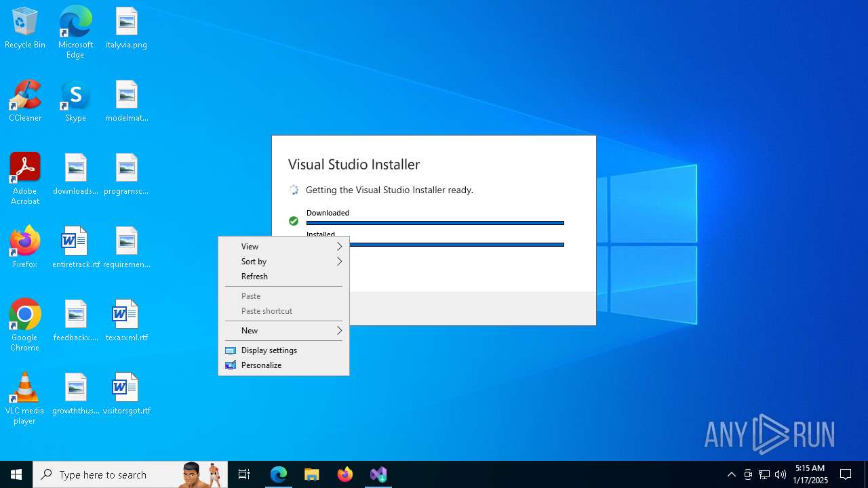Screen dimensions: 868x488
Task: Click the Start button
Action: 16,474
